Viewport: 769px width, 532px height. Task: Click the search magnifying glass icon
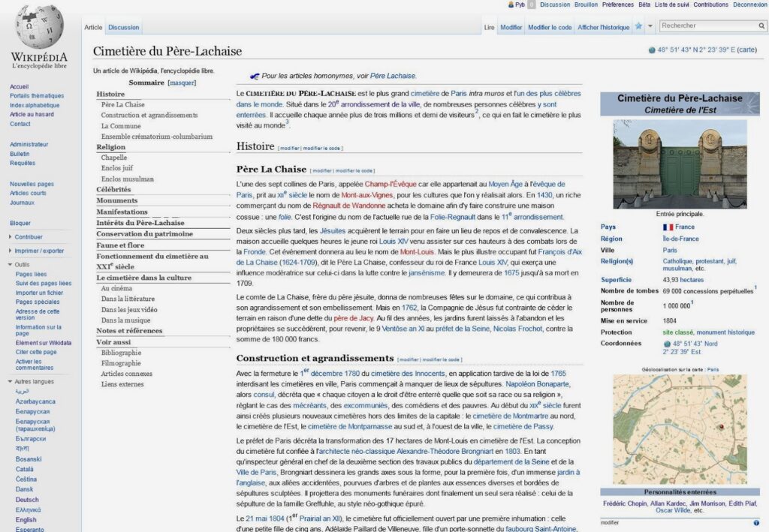[761, 26]
